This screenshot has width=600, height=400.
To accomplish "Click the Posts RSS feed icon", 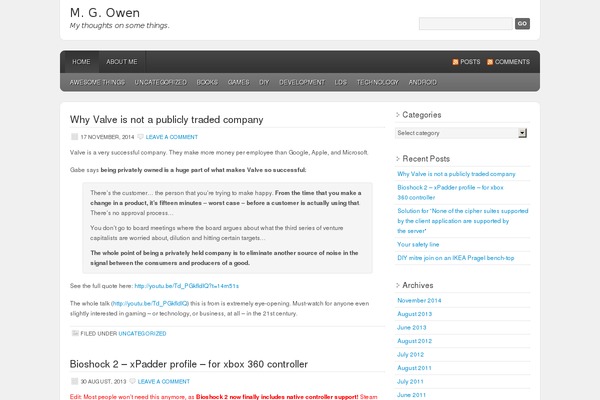I will 455,62.
